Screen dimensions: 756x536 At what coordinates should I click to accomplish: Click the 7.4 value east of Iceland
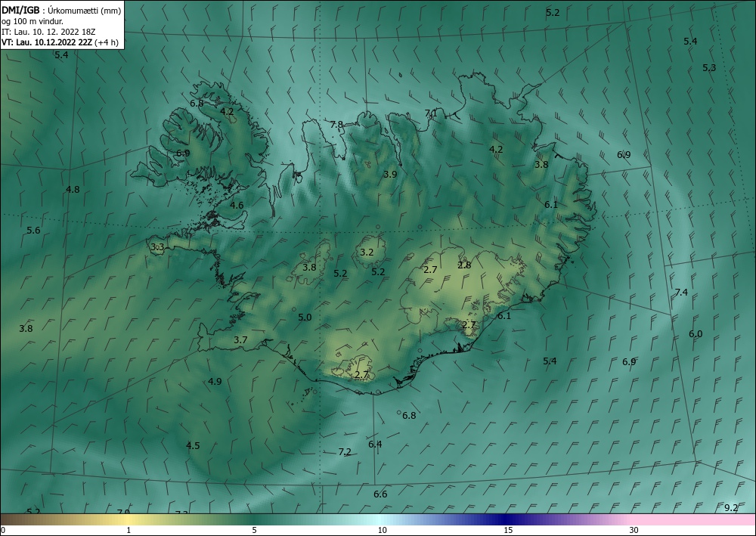pyautogui.click(x=681, y=293)
